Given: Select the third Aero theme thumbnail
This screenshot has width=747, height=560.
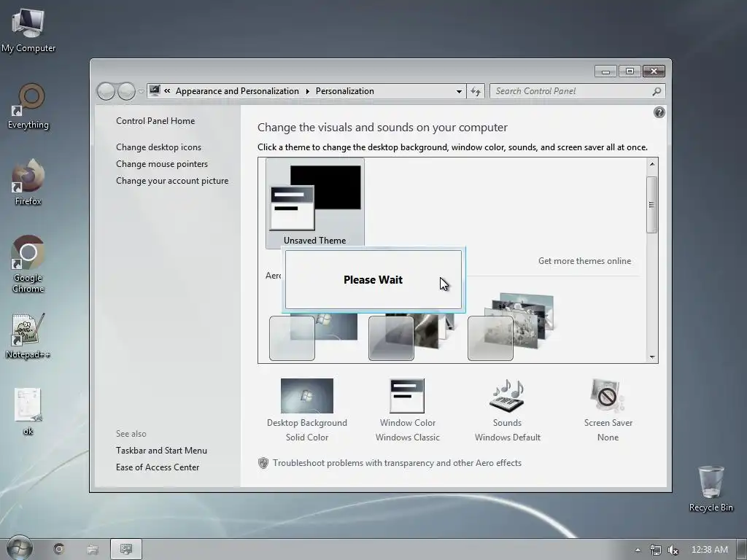Looking at the screenshot, I should (511, 327).
